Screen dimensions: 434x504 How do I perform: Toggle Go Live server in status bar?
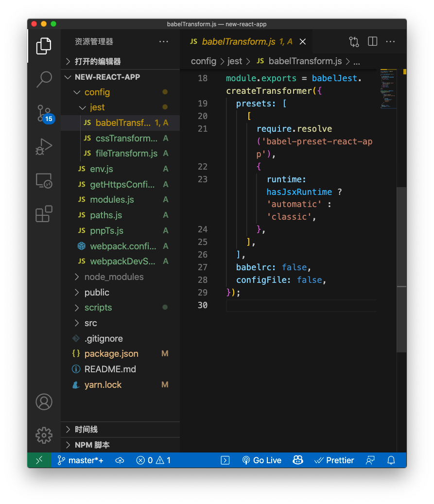click(262, 460)
